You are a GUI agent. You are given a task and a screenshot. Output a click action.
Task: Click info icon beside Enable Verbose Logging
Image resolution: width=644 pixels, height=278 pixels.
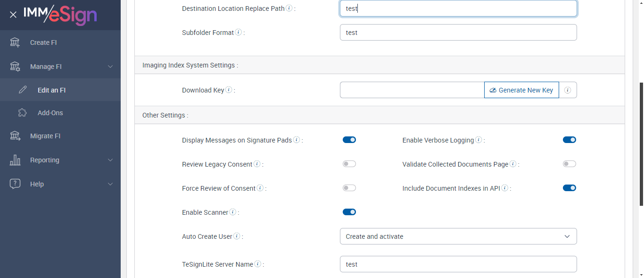pos(479,140)
